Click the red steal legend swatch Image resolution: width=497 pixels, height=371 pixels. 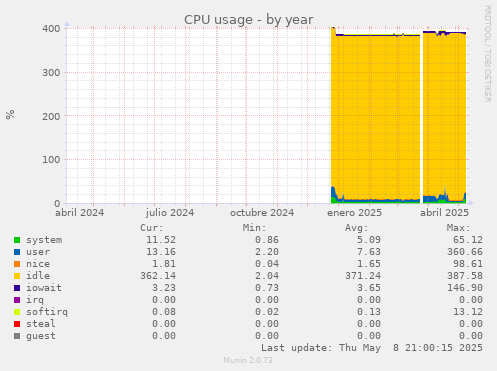click(x=17, y=324)
